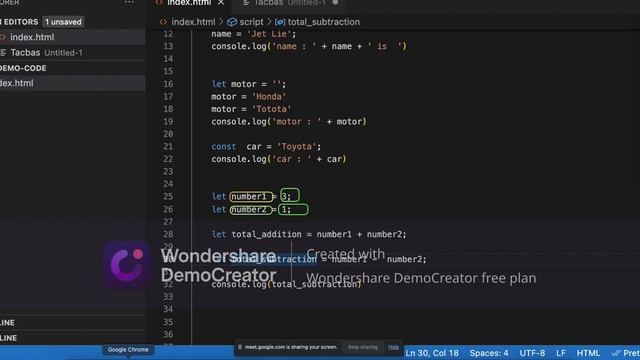640x360 pixels.
Task: Click Prettier status bar item
Action: coord(626,353)
